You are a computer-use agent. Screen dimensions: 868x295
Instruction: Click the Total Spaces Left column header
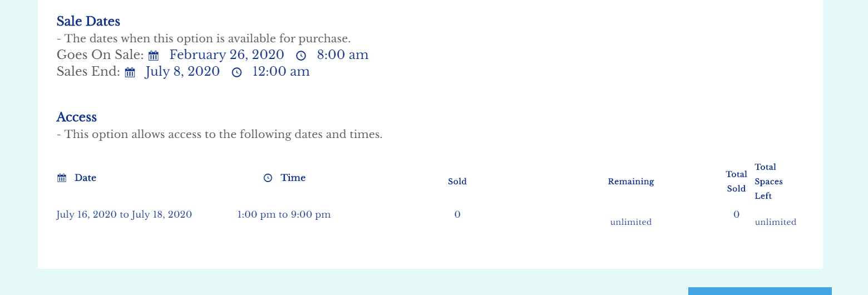[768, 181]
